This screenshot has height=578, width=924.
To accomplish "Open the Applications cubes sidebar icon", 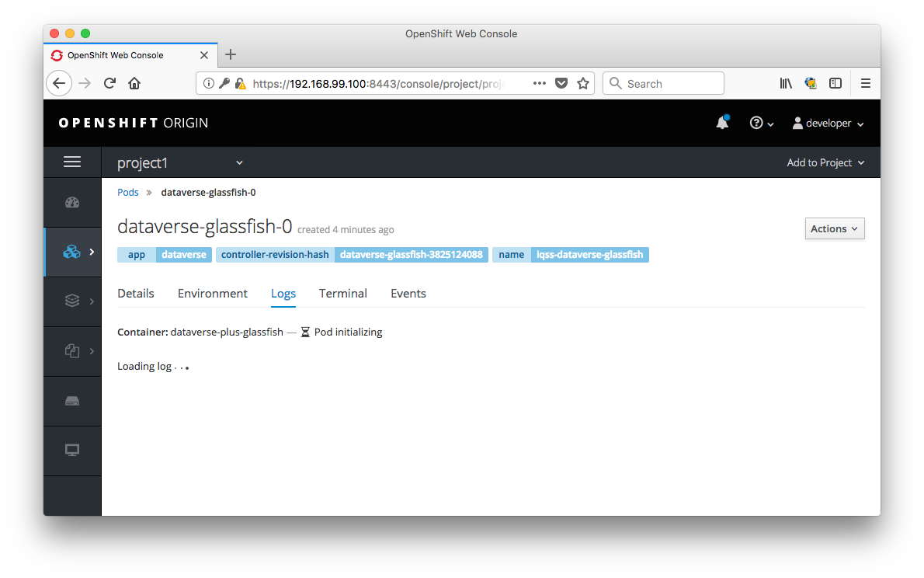I will pyautogui.click(x=72, y=252).
